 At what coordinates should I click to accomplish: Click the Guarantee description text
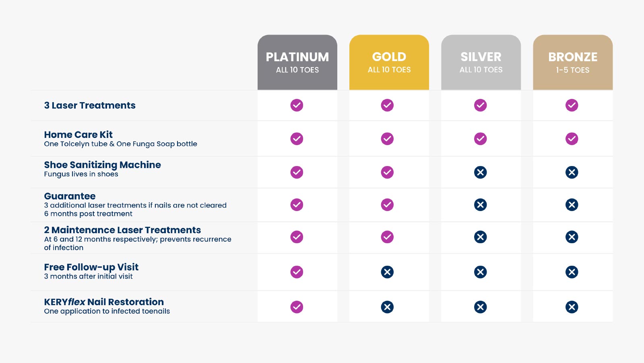click(135, 209)
